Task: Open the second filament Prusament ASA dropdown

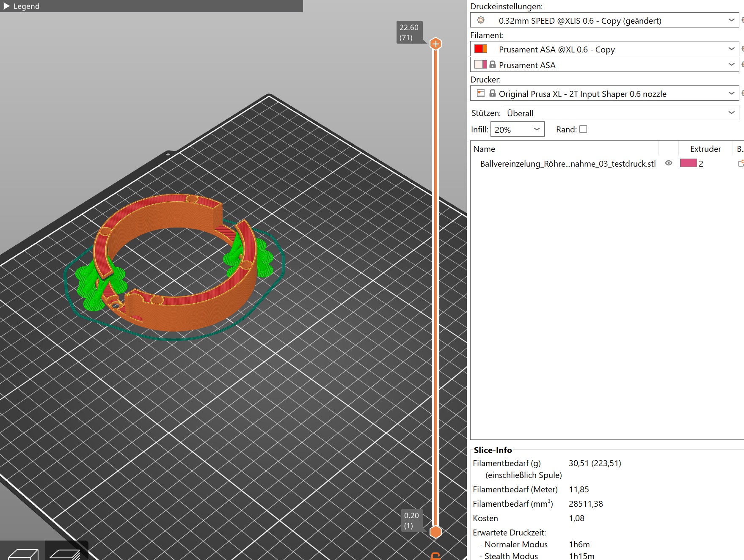Action: (604, 65)
